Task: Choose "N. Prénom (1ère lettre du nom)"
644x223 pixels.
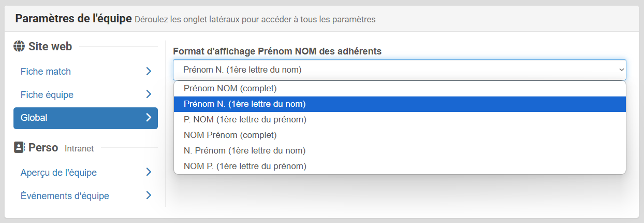Action: [244, 150]
